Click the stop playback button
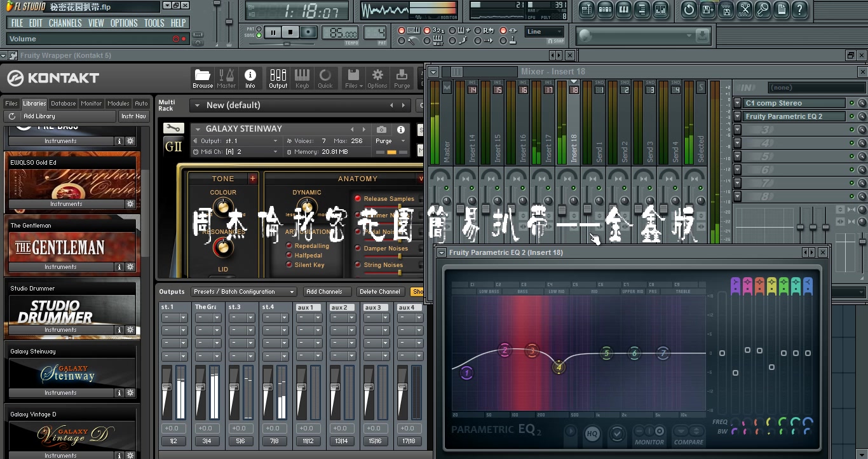 (291, 32)
